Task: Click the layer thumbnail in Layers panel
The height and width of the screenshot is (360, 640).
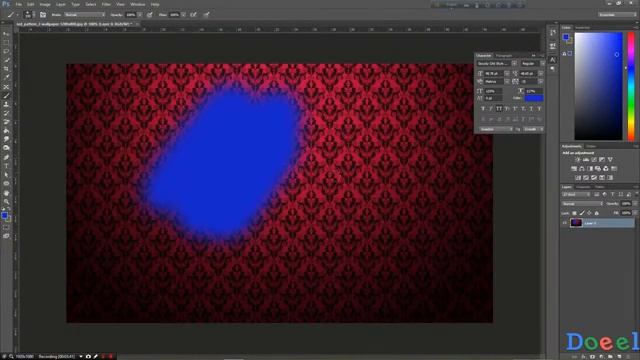Action: 576,223
